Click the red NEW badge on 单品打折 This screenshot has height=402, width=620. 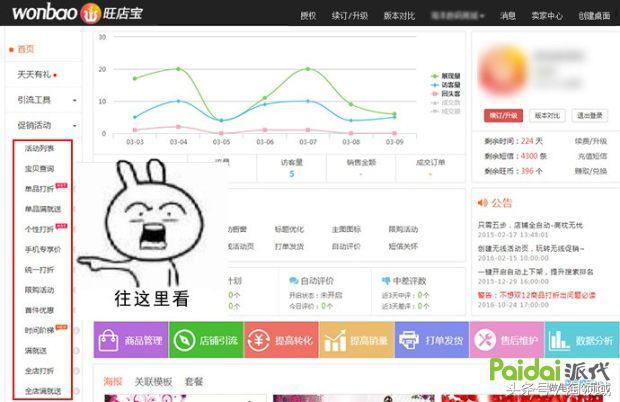[x=61, y=185]
